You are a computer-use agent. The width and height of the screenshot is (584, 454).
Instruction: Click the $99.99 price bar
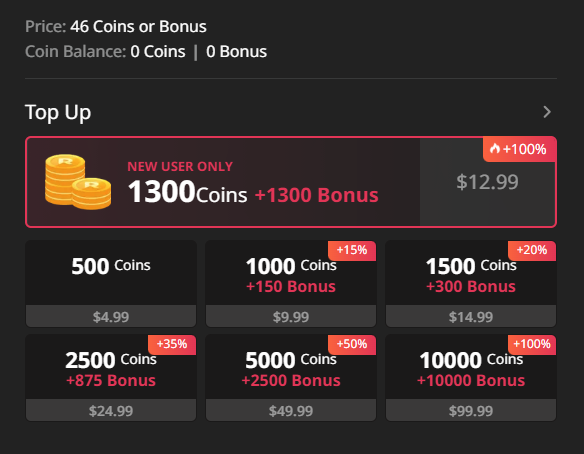click(471, 410)
